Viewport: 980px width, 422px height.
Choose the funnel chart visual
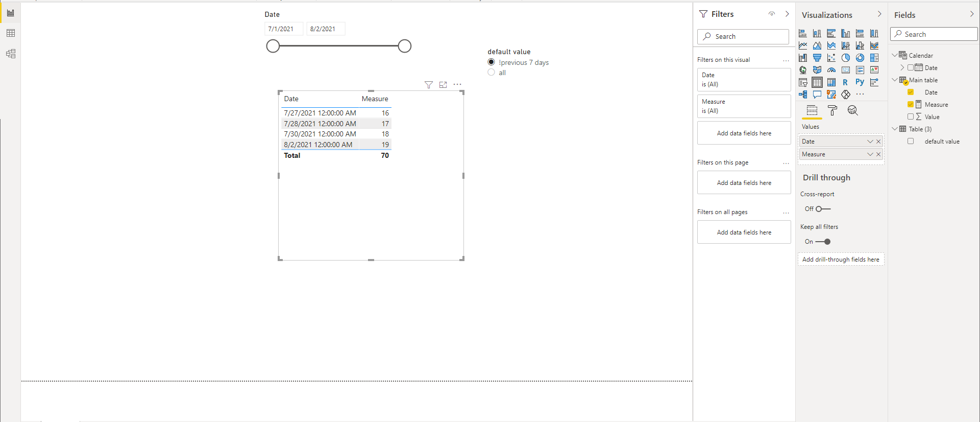pyautogui.click(x=817, y=58)
